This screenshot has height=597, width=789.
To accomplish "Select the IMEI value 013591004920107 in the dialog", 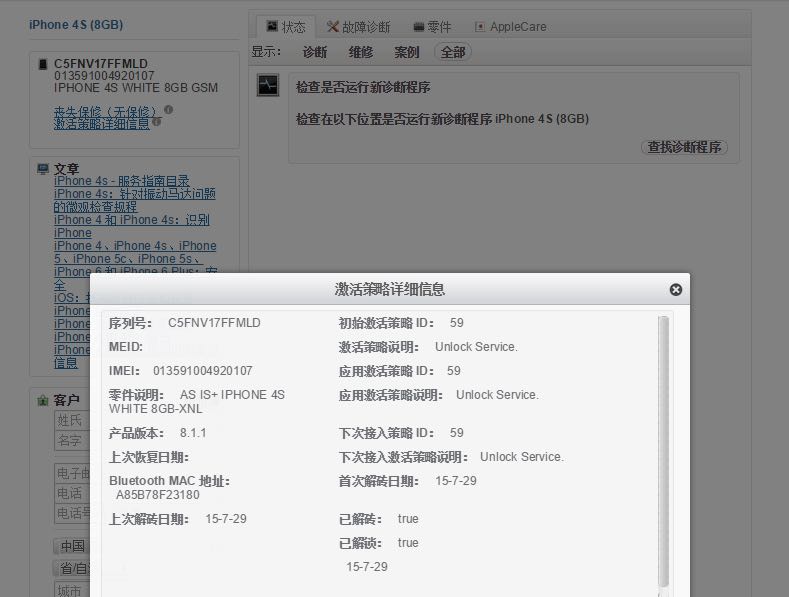I will [x=203, y=371].
